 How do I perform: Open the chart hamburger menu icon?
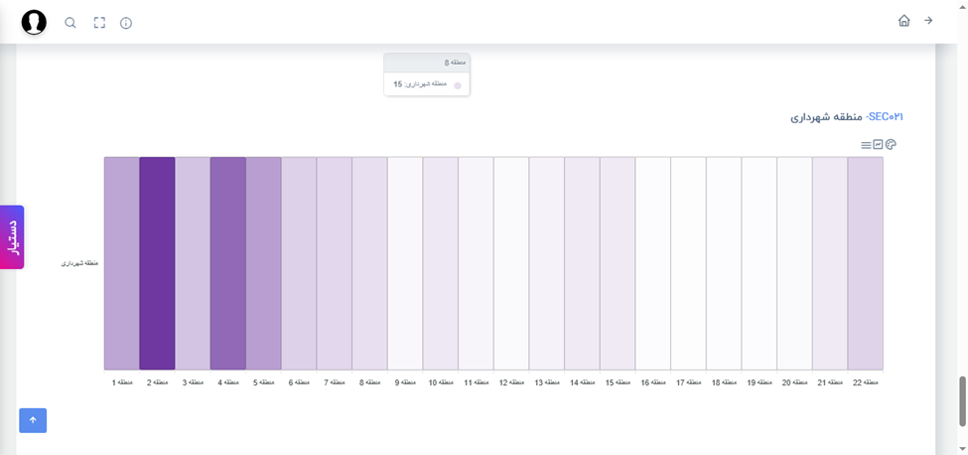866,145
